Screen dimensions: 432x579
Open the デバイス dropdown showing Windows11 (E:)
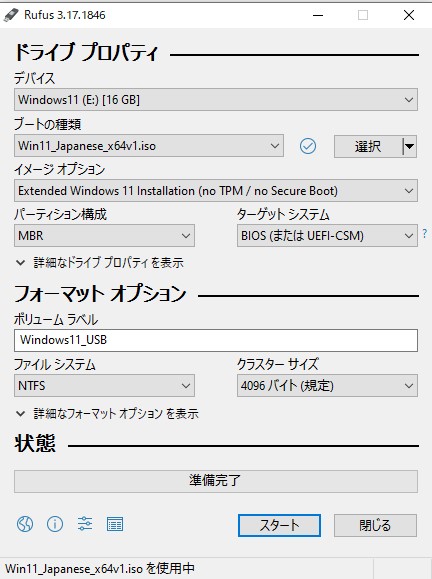tap(216, 100)
